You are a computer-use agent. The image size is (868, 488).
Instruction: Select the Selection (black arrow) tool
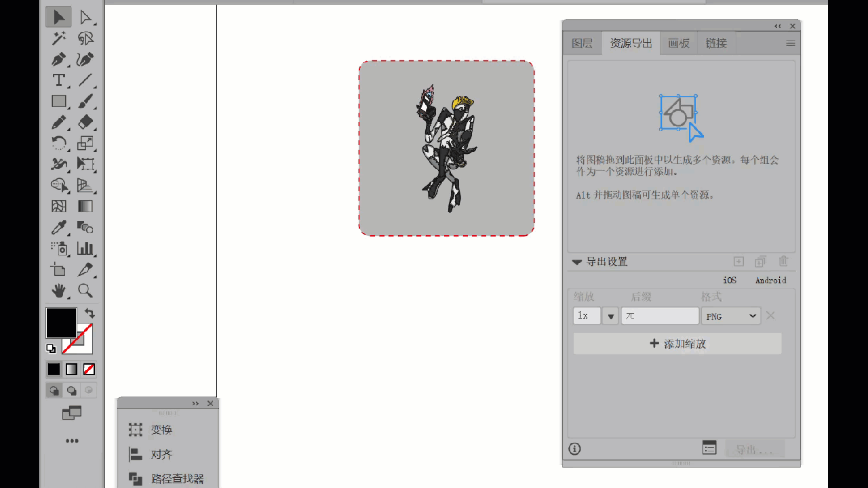click(x=59, y=17)
